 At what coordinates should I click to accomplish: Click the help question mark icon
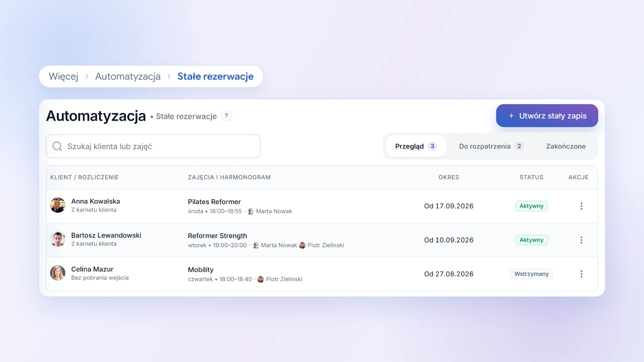click(x=227, y=116)
